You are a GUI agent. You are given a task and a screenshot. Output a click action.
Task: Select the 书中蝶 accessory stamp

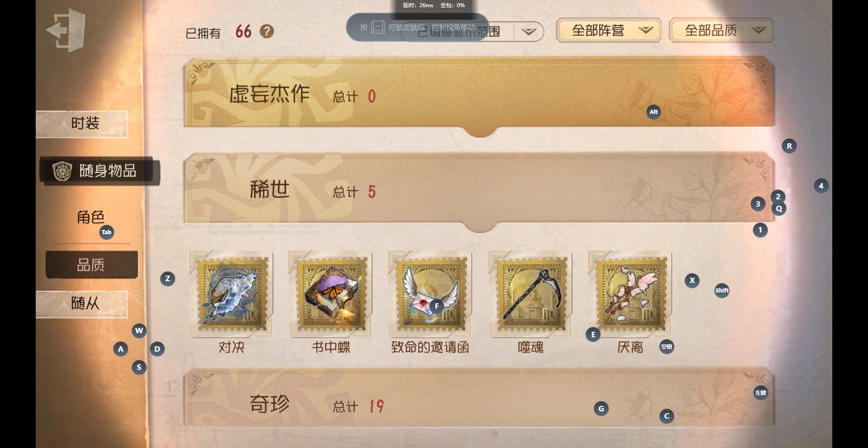click(331, 294)
